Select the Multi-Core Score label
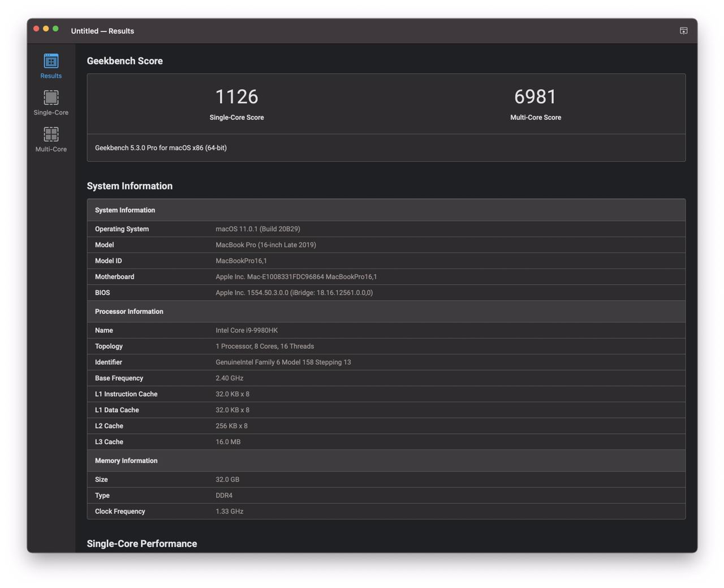Viewport: 724px width, 588px height. pos(536,118)
